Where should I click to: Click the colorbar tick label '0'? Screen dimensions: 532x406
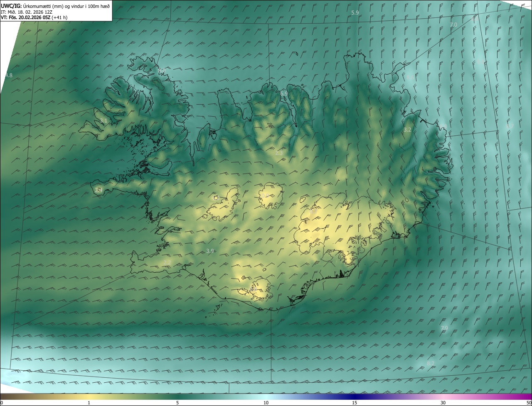(2, 403)
